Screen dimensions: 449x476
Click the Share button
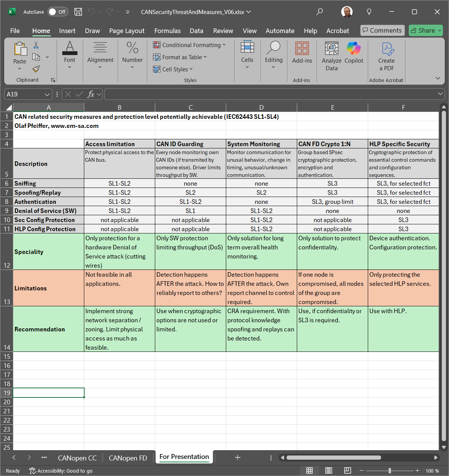click(x=425, y=30)
